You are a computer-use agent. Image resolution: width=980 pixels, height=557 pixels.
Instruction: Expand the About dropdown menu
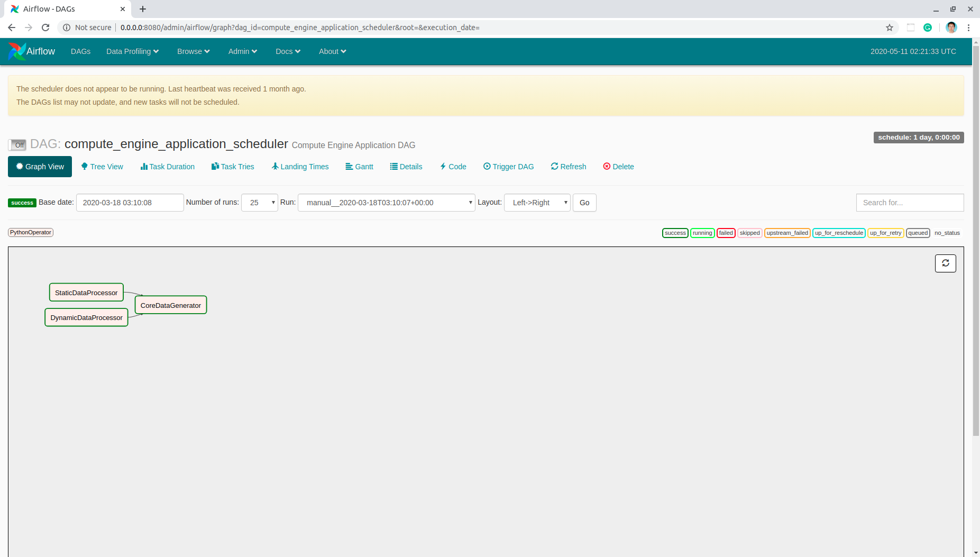(333, 51)
